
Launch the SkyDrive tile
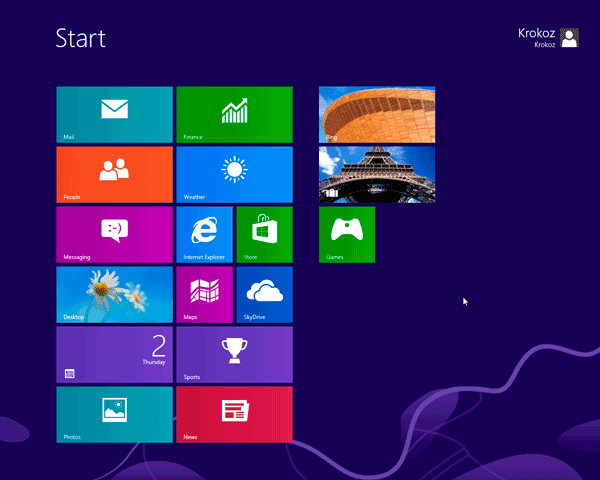tap(264, 295)
